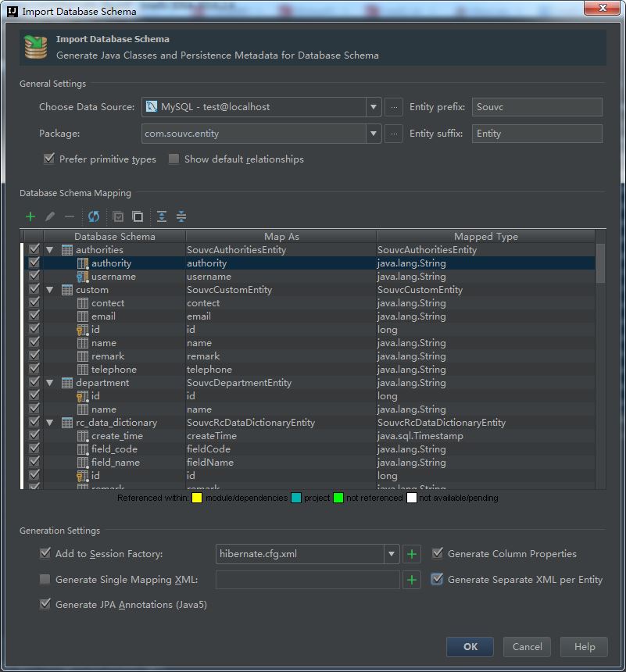Select the custom table row
The image size is (626, 672).
[x=92, y=290]
